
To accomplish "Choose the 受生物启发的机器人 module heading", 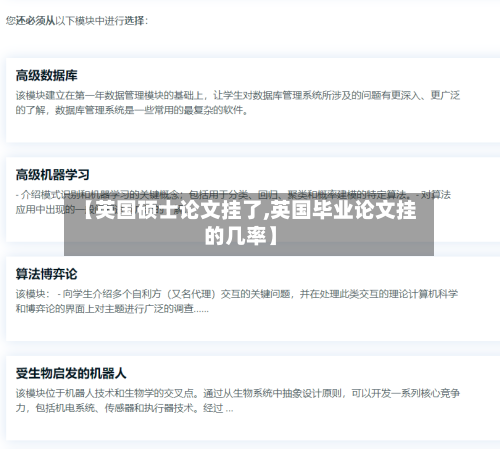I will pos(71,373).
